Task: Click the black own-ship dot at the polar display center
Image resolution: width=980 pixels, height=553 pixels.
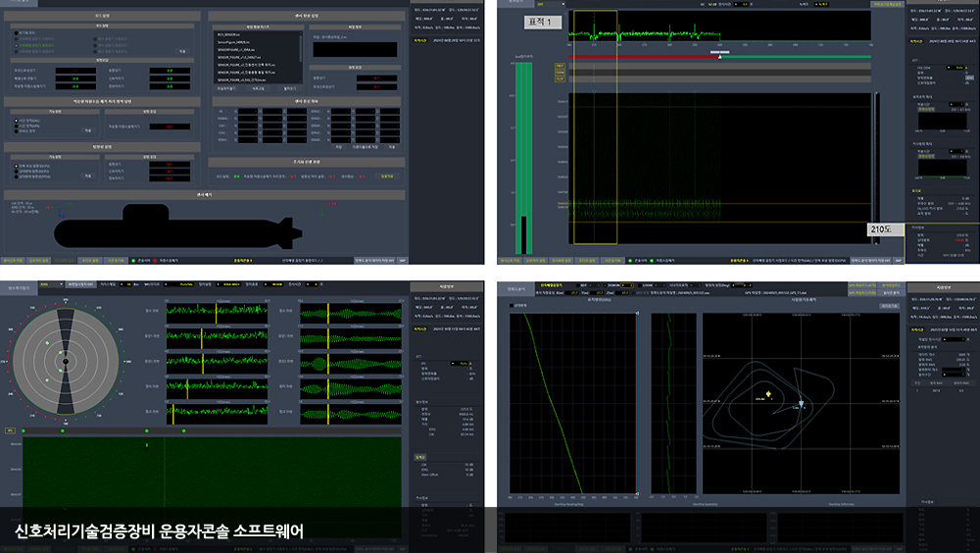Action: [66, 362]
